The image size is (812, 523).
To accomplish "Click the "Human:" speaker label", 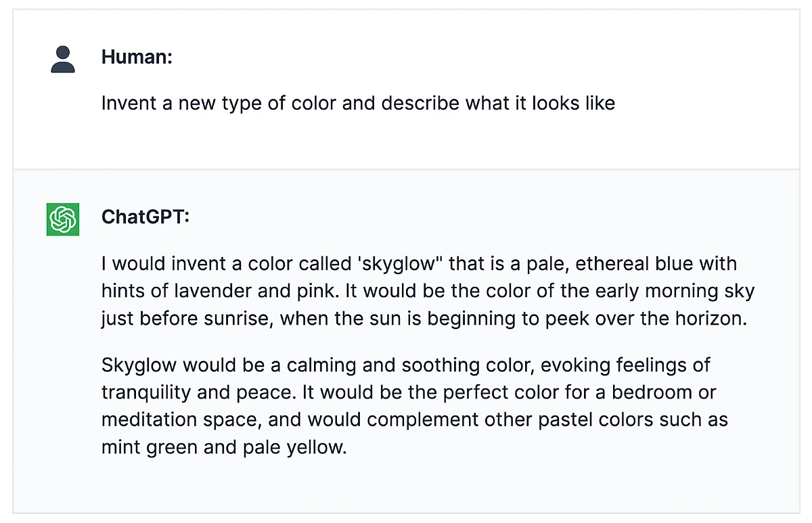I will click(137, 57).
